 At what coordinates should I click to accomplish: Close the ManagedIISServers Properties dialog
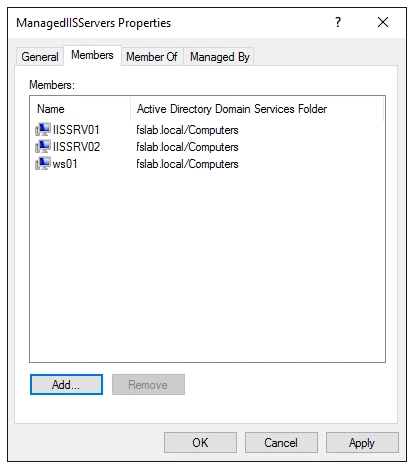(x=383, y=23)
